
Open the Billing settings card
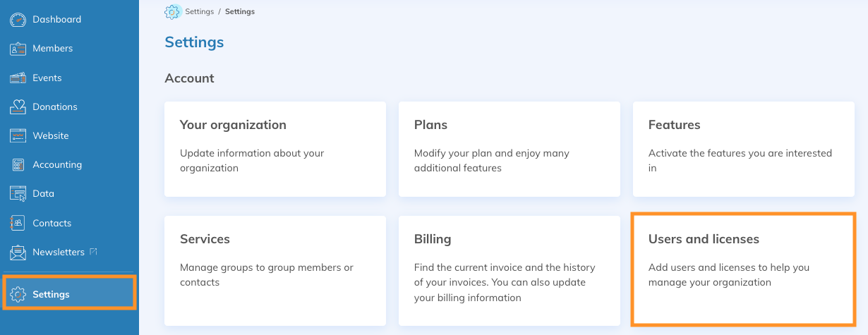509,269
